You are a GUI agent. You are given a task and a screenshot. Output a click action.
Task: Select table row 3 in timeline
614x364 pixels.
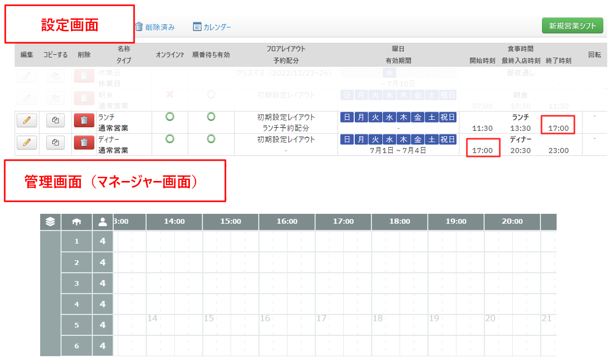(x=77, y=283)
